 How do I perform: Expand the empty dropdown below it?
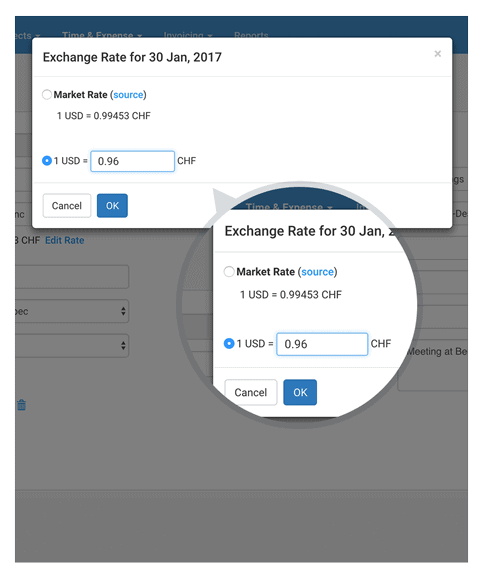pyautogui.click(x=72, y=346)
